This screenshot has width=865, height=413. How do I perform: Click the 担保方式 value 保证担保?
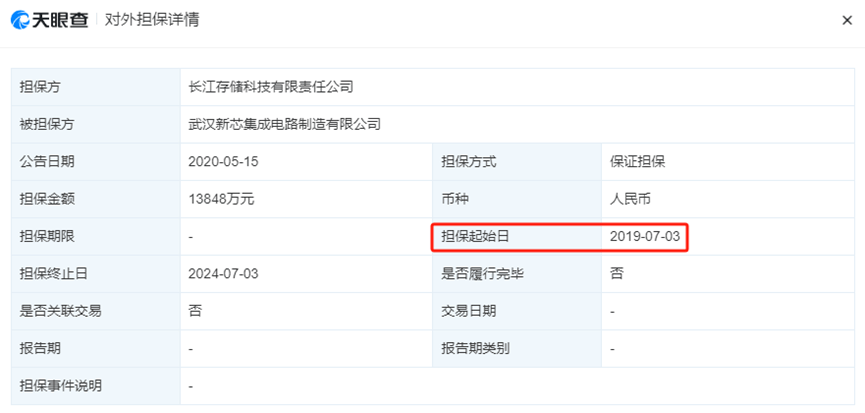pyautogui.click(x=637, y=162)
